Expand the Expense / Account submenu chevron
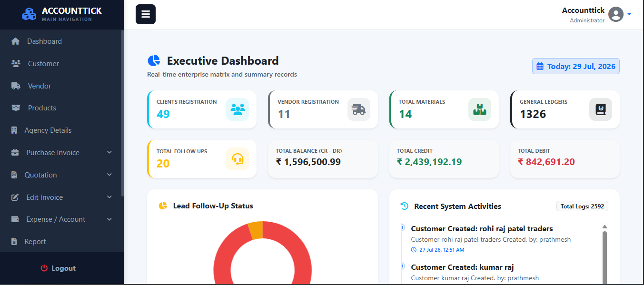The width and height of the screenshot is (644, 285). tap(109, 219)
